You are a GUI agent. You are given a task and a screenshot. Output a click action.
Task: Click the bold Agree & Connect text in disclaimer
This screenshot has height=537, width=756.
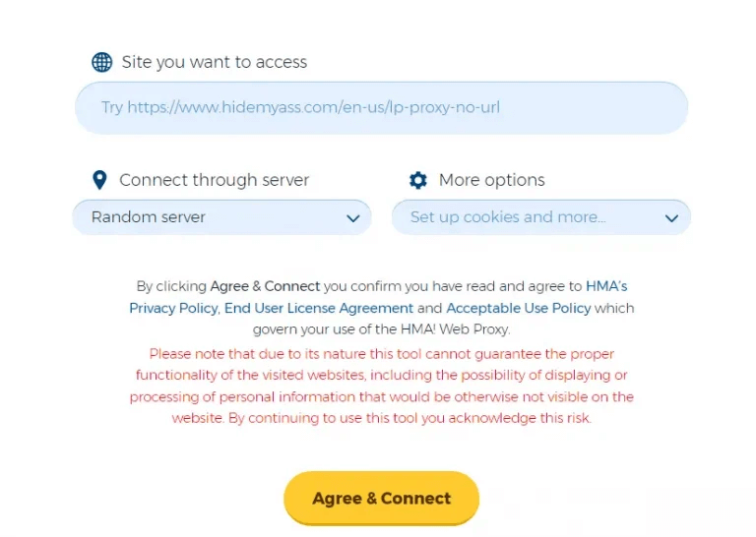click(265, 286)
